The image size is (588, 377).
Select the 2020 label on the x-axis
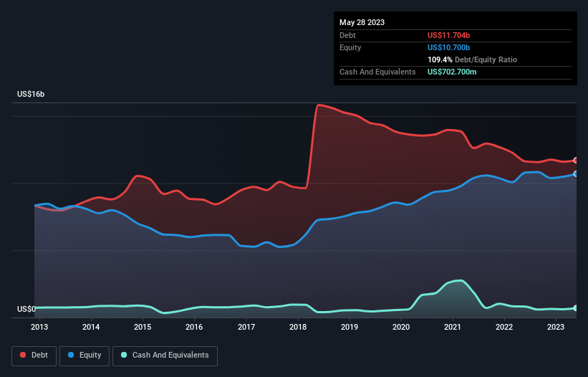[x=401, y=327]
